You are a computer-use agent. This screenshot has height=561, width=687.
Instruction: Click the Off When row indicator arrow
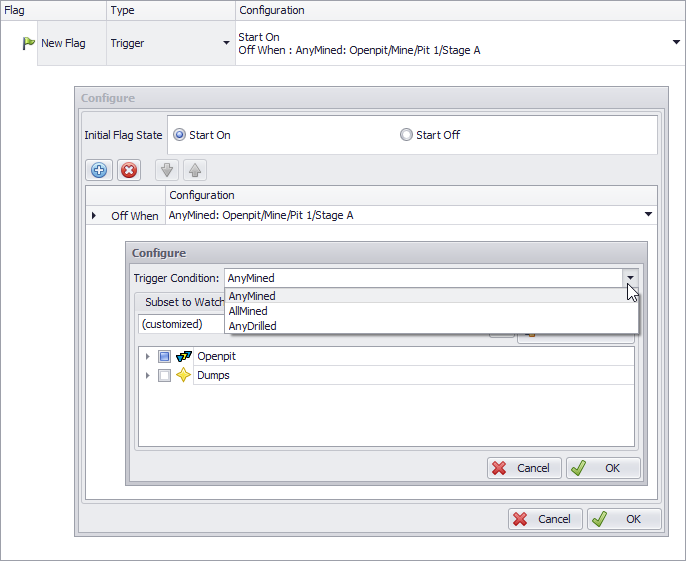click(94, 215)
